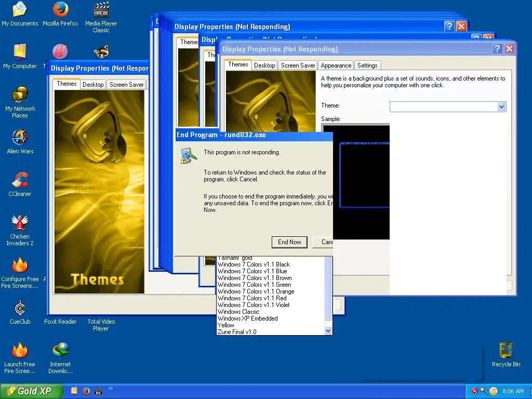Open My Documents desktop icon
This screenshot has height=399, width=532.
(x=20, y=14)
